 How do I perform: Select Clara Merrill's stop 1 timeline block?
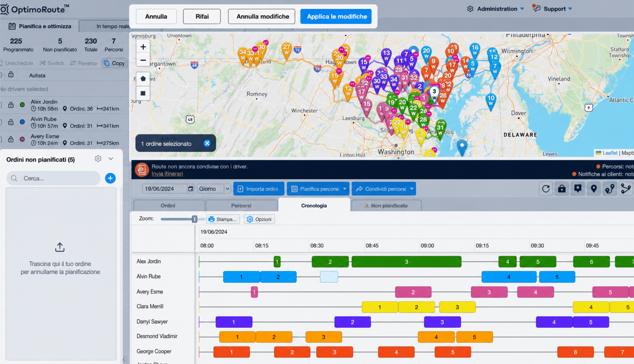380,307
